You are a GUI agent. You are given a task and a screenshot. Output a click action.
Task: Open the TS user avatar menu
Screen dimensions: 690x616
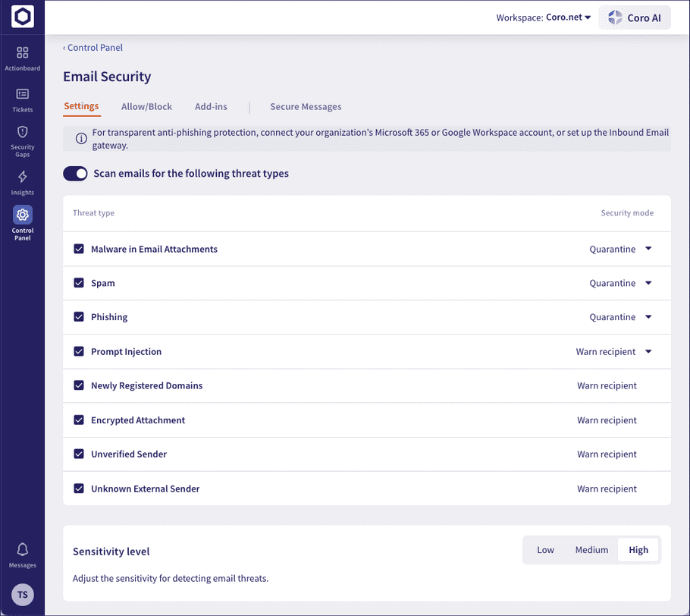[23, 595]
